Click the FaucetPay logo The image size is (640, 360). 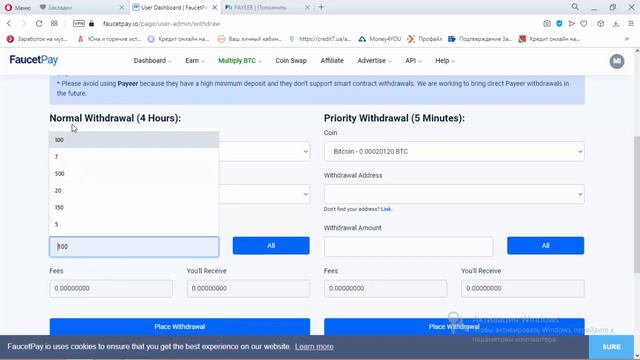(x=34, y=60)
